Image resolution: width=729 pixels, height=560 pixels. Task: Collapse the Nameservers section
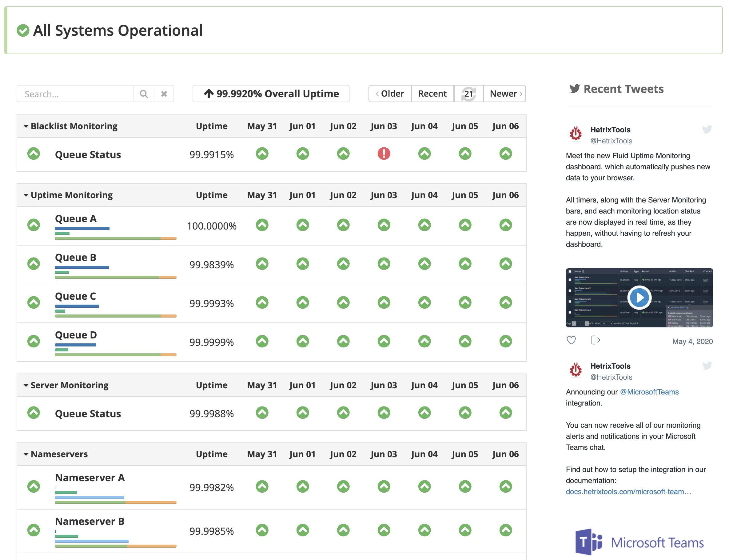26,454
